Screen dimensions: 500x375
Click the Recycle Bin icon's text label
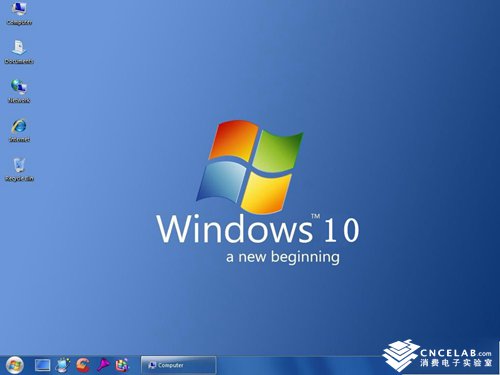[x=19, y=179]
